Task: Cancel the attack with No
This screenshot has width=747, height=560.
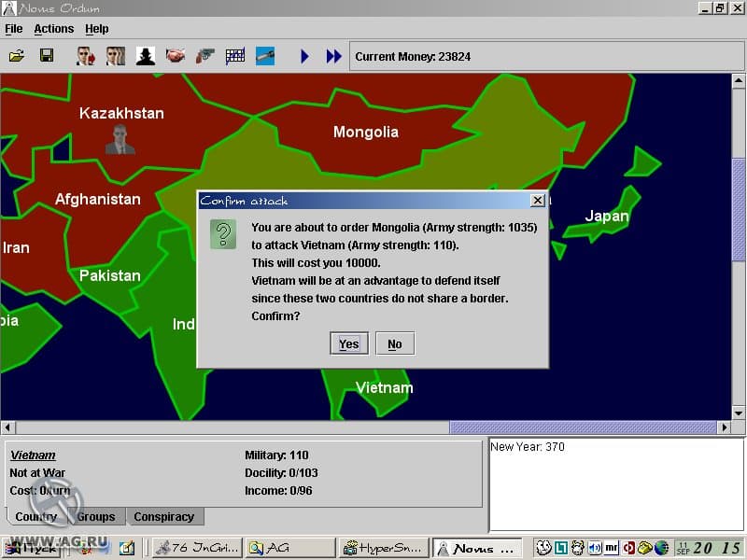Action: click(x=395, y=343)
